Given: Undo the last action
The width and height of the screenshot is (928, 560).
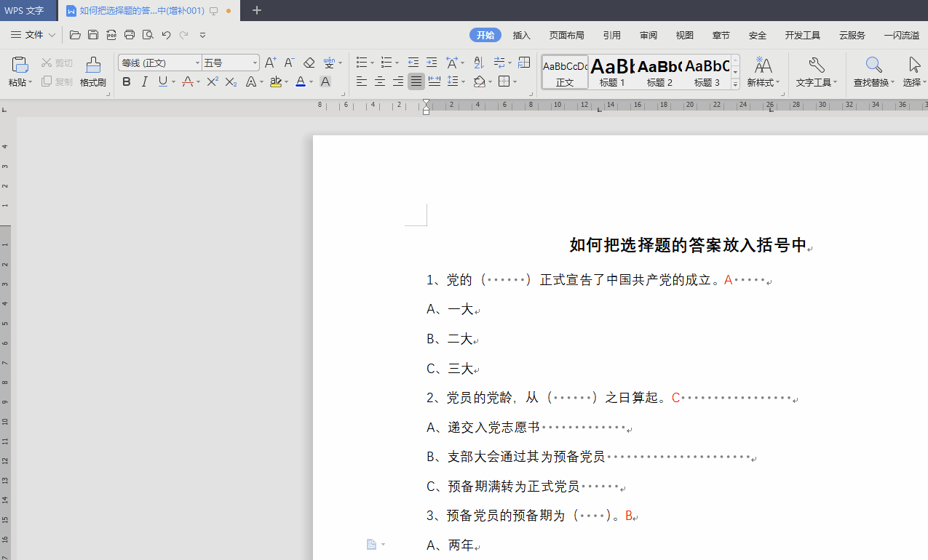Looking at the screenshot, I should point(166,34).
